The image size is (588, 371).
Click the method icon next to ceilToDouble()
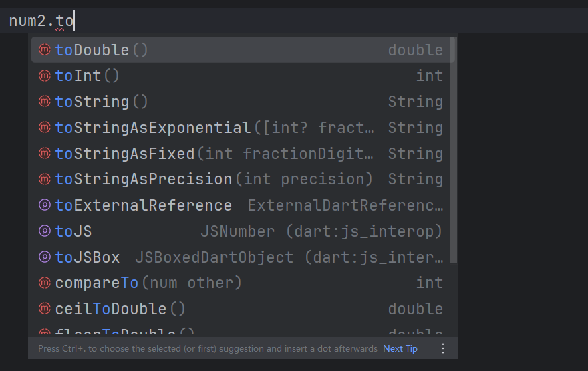tap(45, 309)
